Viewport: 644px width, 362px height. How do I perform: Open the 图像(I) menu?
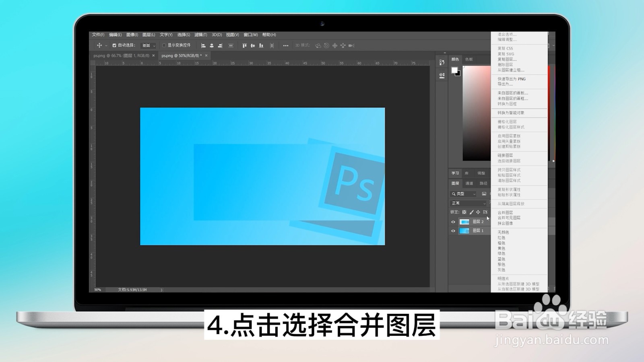pyautogui.click(x=132, y=35)
